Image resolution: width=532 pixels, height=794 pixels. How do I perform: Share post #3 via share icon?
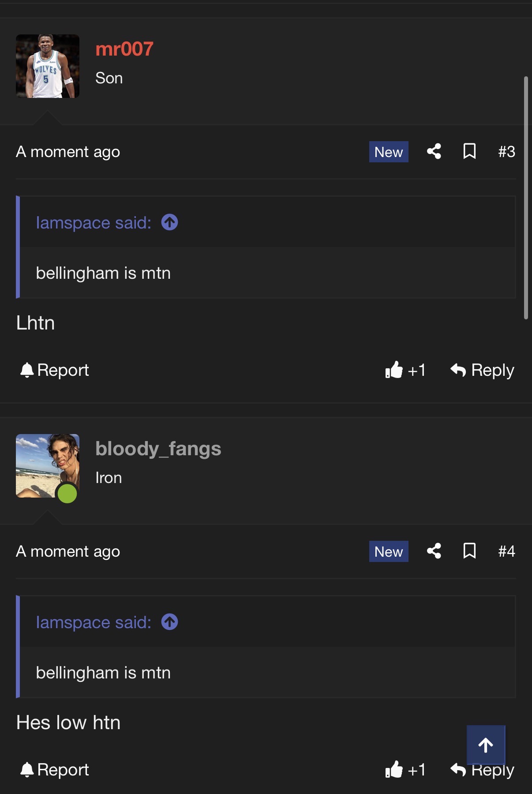(x=434, y=151)
